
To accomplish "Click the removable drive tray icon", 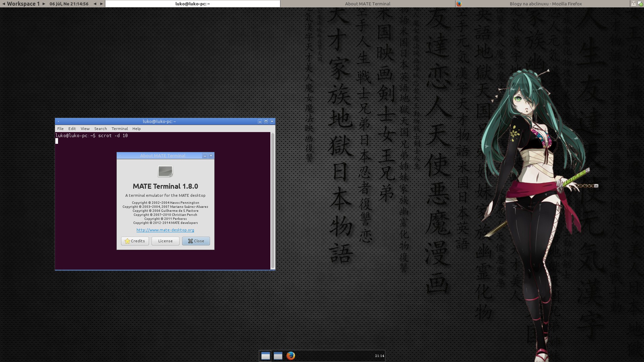I will (x=633, y=4).
